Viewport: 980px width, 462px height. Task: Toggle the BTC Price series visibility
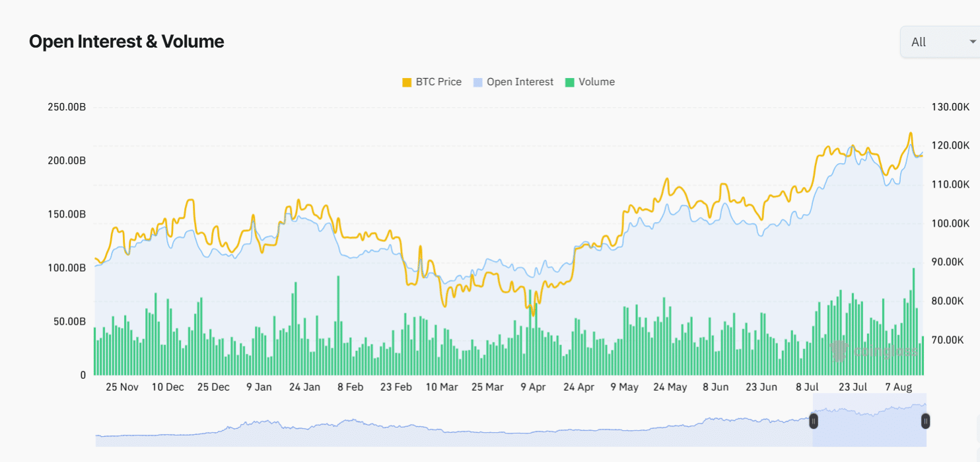click(431, 81)
